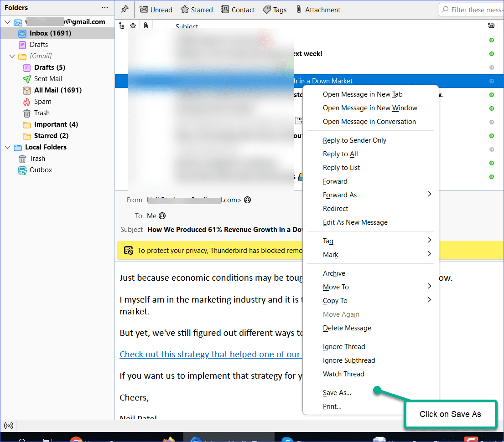The width and height of the screenshot is (504, 442).
Task: Click the pin icon in quick filter bar
Action: [124, 9]
